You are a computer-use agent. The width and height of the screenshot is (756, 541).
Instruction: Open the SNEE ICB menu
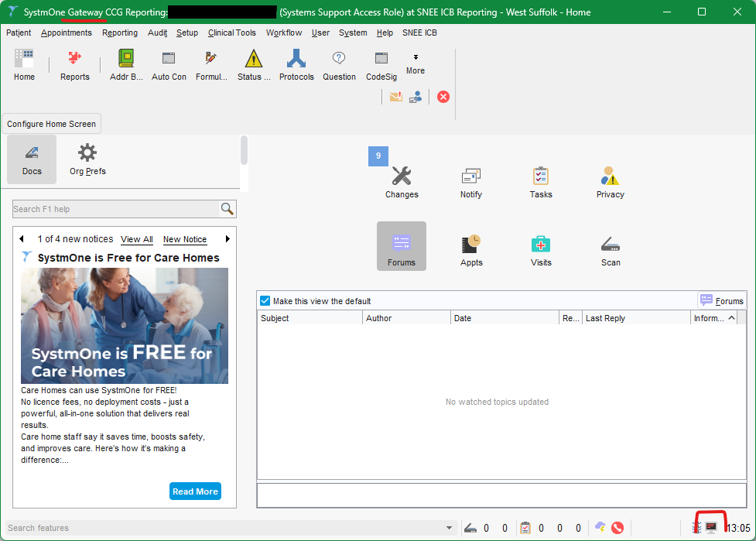tap(419, 33)
